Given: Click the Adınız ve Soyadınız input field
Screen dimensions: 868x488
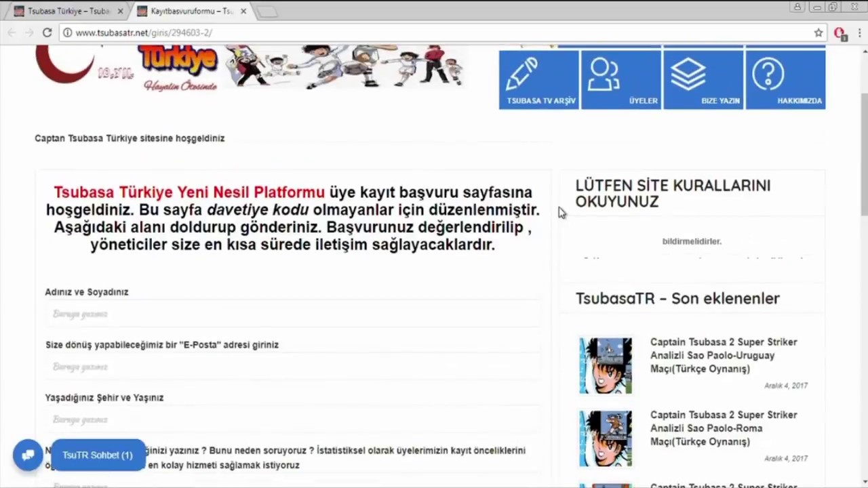Looking at the screenshot, I should [293, 314].
